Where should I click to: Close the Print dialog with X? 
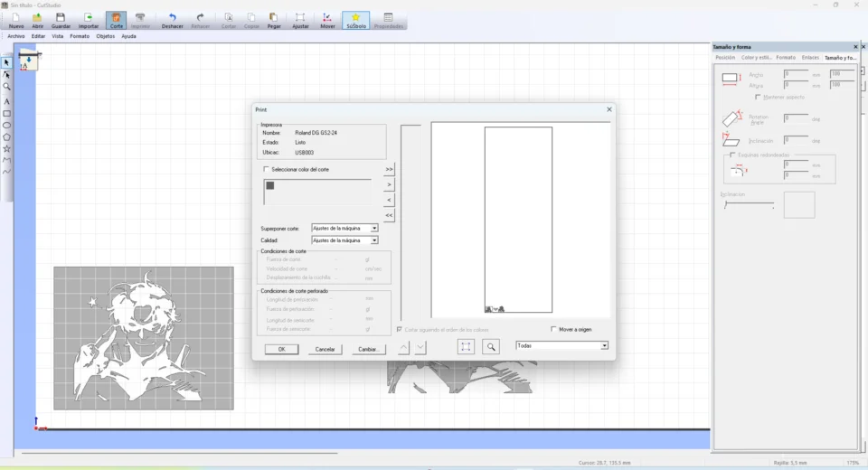coord(609,109)
